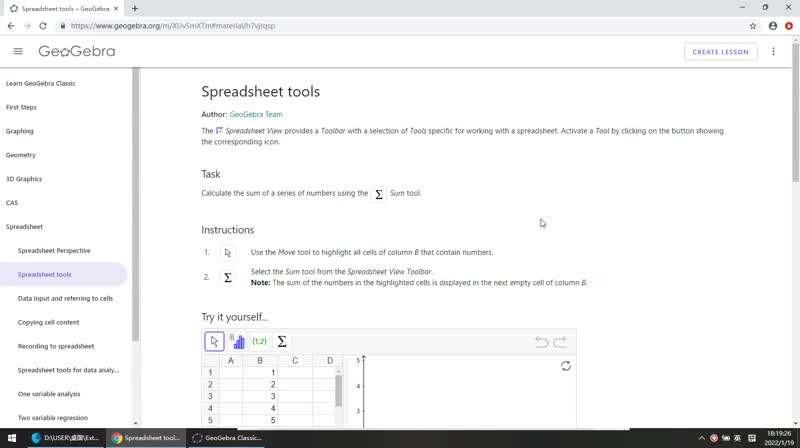Click the Move tool icon in Instructions step 1
Image resolution: width=800 pixels, height=448 pixels.
point(228,253)
